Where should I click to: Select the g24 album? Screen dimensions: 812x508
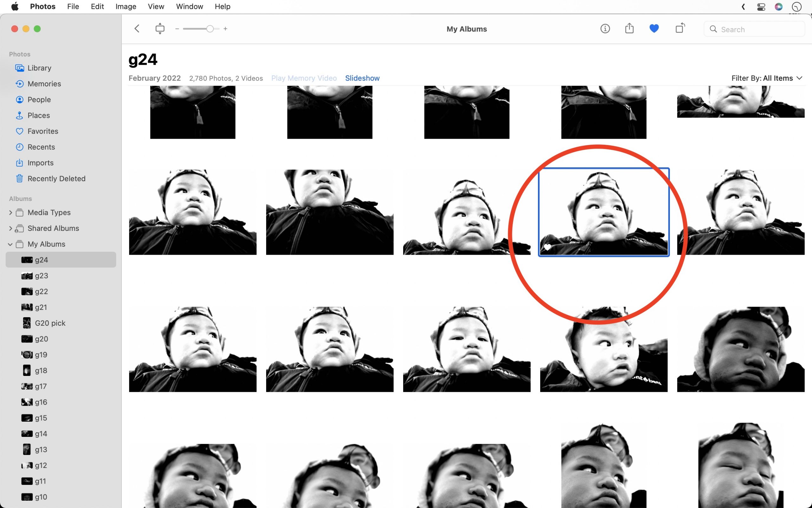pyautogui.click(x=61, y=260)
